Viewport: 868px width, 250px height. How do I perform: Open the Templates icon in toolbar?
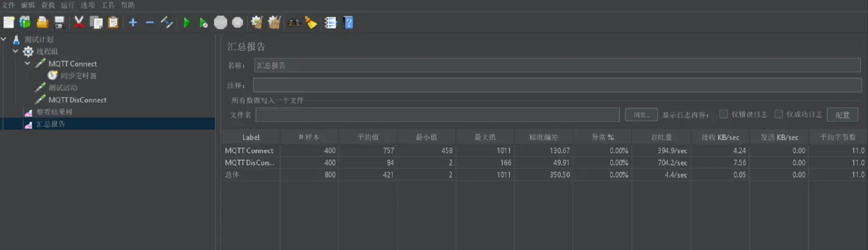pos(25,23)
